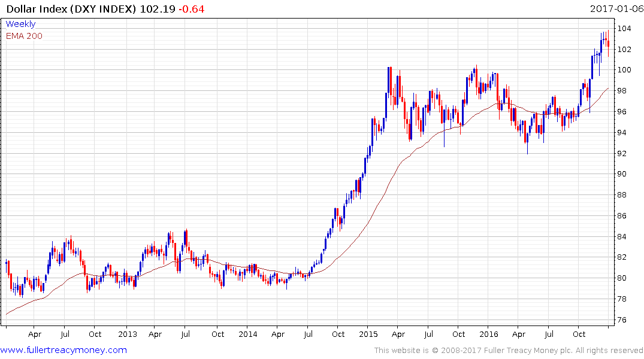Click the Dollar Index (DXY INDEX) title
The width and height of the screenshot is (644, 359).
(x=71, y=9)
